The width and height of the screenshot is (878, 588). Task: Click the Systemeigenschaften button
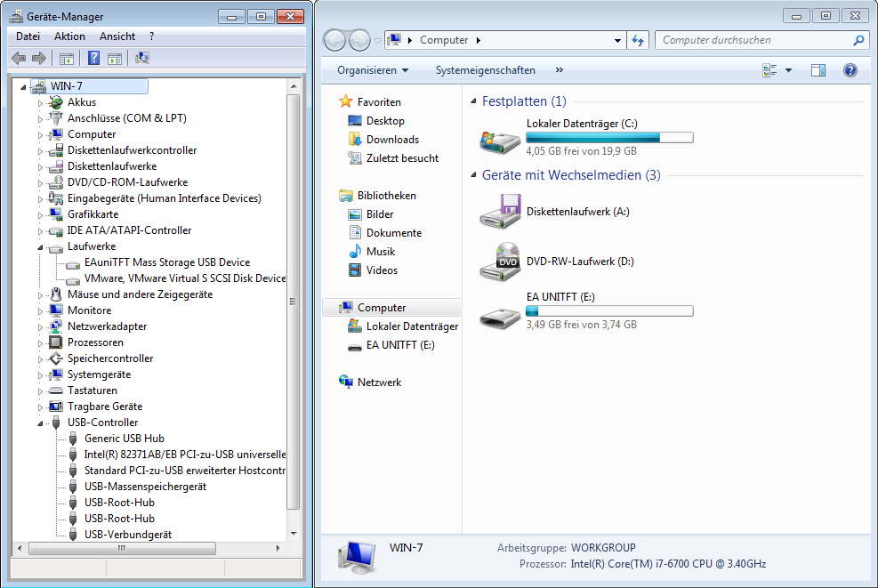(x=485, y=70)
